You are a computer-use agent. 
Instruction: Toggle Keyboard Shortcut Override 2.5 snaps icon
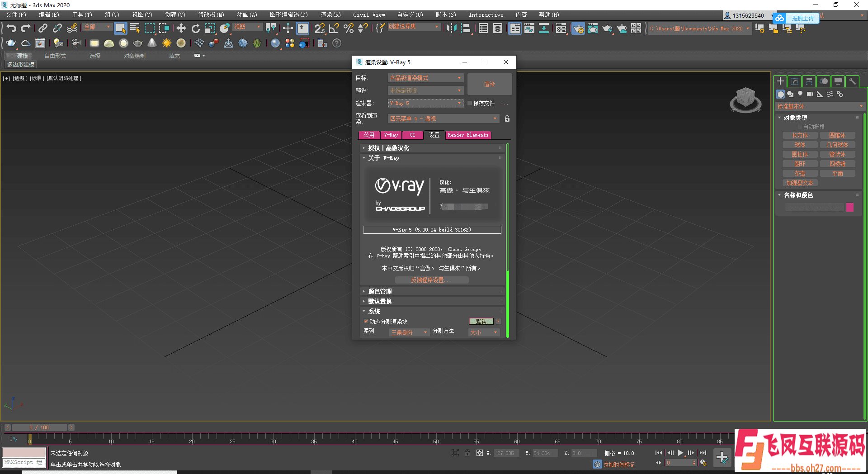319,28
